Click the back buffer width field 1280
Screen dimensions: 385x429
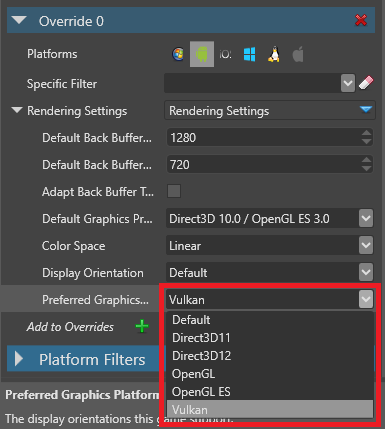[263, 137]
